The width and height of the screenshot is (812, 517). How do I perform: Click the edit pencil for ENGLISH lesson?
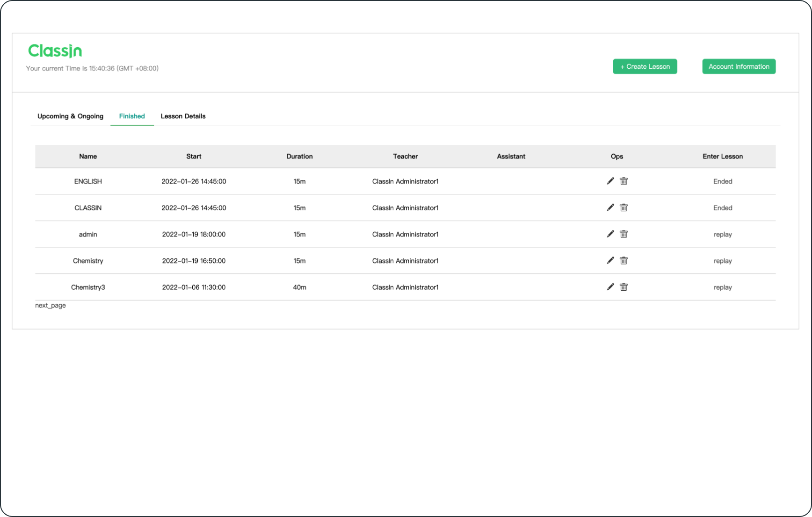click(x=610, y=181)
